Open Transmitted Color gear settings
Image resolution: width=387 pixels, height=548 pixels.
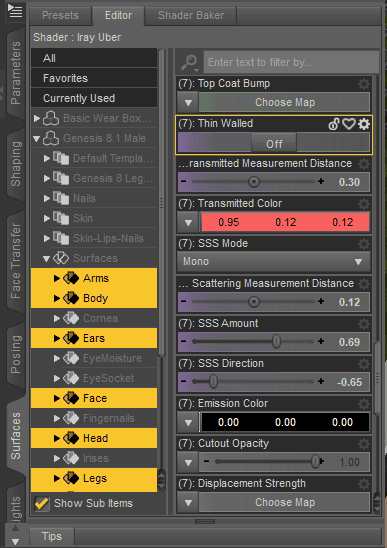[x=364, y=204]
